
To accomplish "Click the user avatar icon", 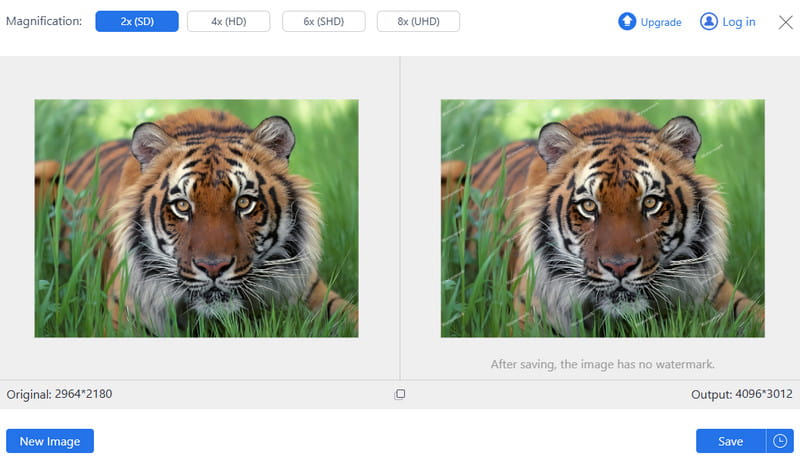I will pyautogui.click(x=709, y=21).
